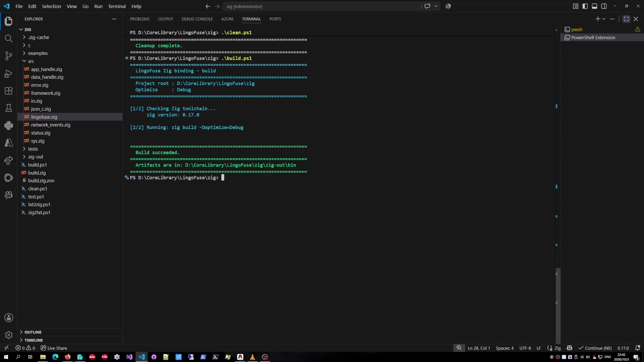Viewport: 644px width, 362px height.
Task: Toggle the bottom panel layout button
Action: [594, 6]
